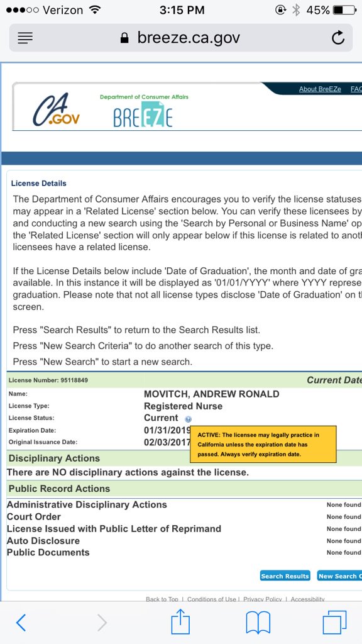Image resolution: width=362 pixels, height=644 pixels.
Task: Select the NO disciplinary actions statement
Action: pos(128,472)
